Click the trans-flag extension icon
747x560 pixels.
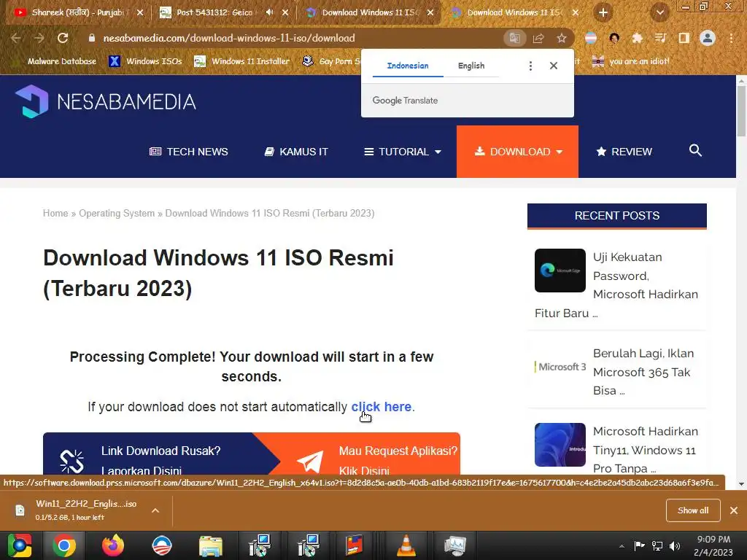point(591,38)
